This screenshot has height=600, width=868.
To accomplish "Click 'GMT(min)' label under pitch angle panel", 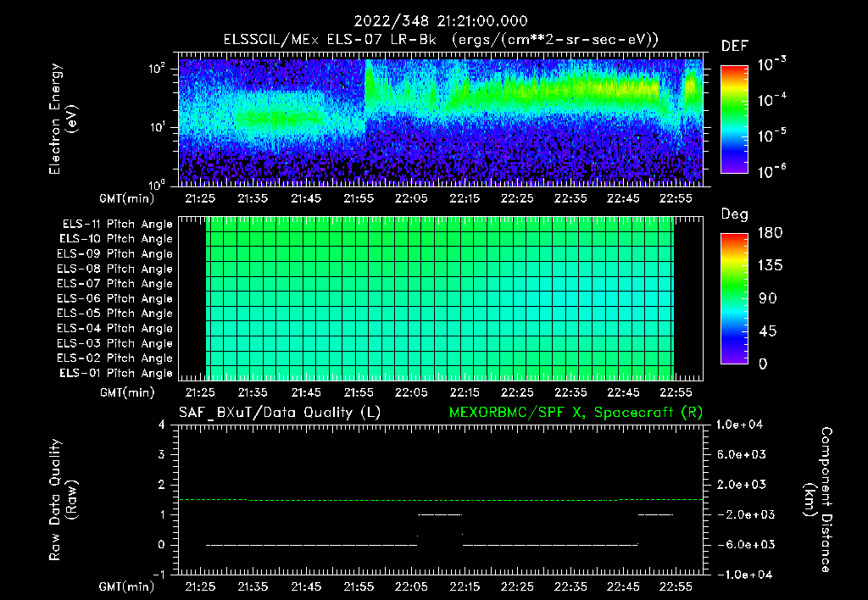I will (127, 393).
